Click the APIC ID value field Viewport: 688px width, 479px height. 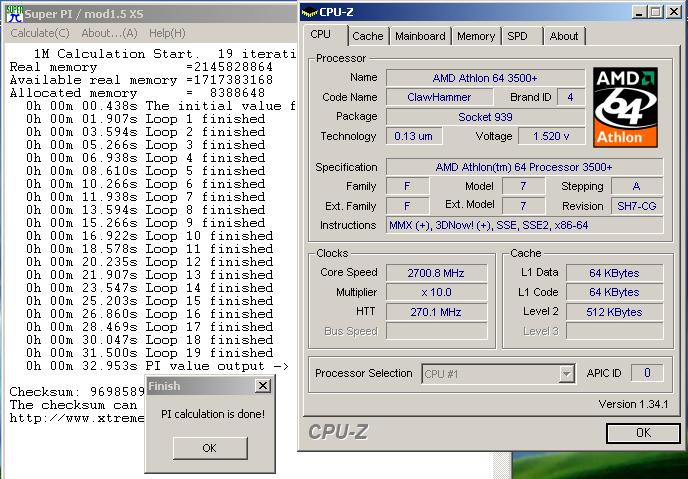(647, 373)
